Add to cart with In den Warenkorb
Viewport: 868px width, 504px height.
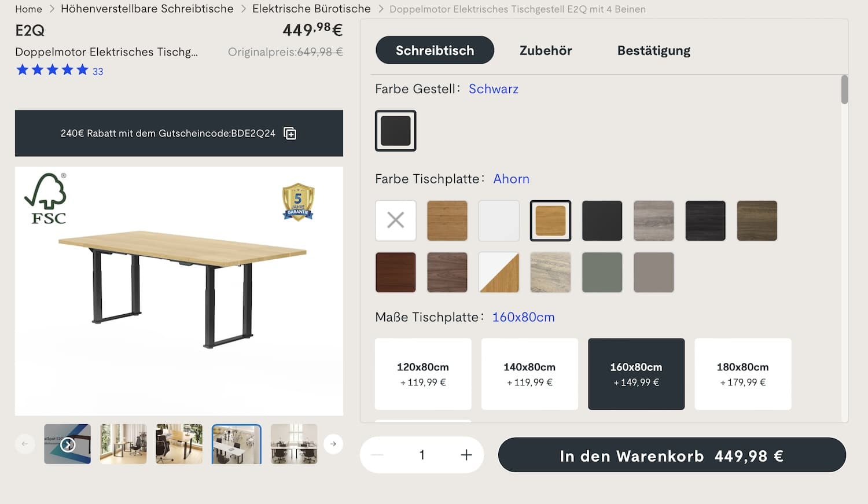click(672, 455)
